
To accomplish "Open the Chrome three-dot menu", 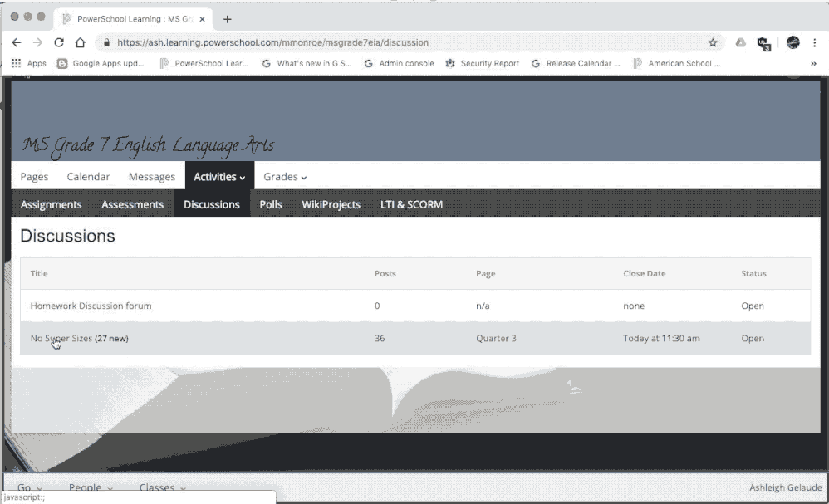I will tap(815, 42).
